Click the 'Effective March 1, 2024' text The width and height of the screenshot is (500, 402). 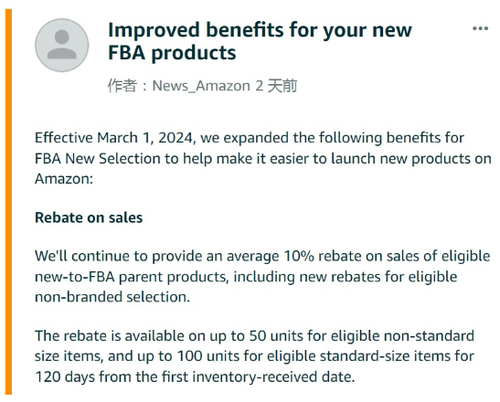point(115,138)
